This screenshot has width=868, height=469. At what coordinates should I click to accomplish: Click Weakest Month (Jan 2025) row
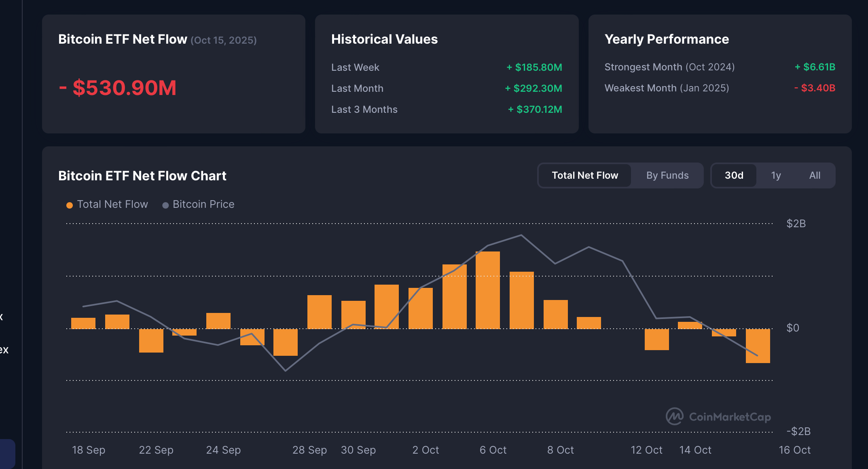pos(667,88)
